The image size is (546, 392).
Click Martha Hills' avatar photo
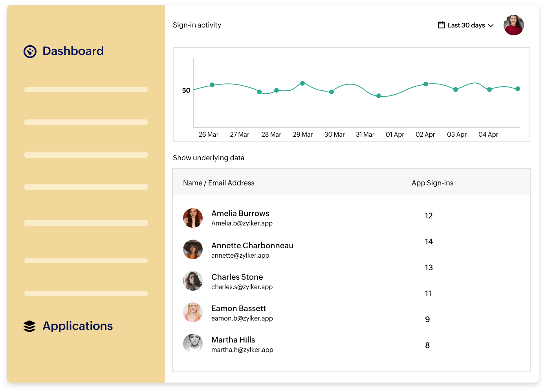(193, 344)
